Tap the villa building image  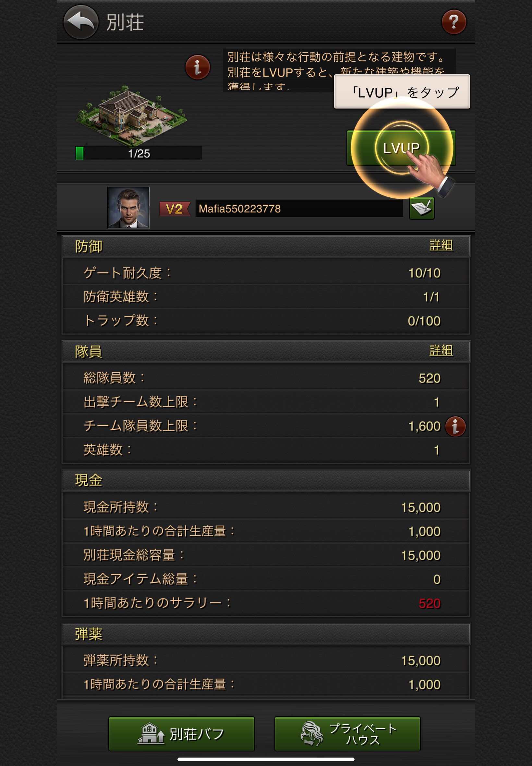pos(131,114)
